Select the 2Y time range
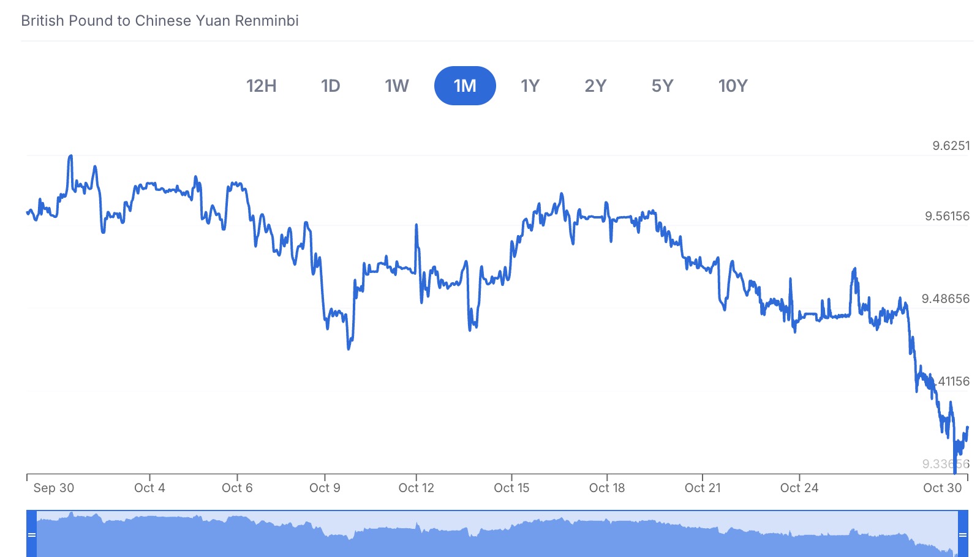The width and height of the screenshot is (980, 557). click(x=595, y=86)
